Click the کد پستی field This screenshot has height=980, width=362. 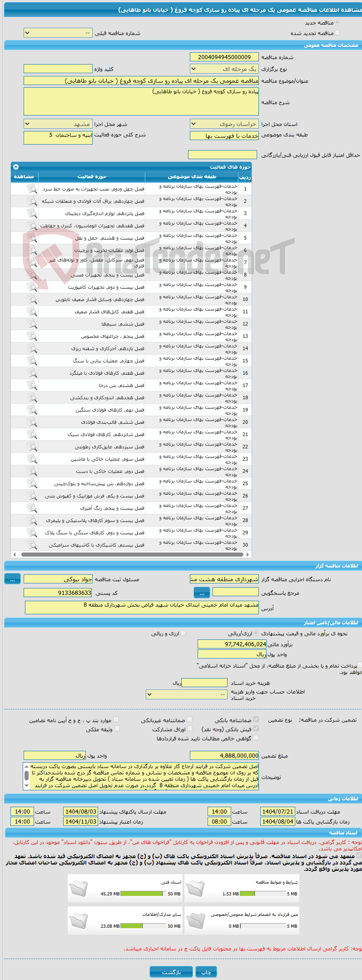[x=58, y=593]
